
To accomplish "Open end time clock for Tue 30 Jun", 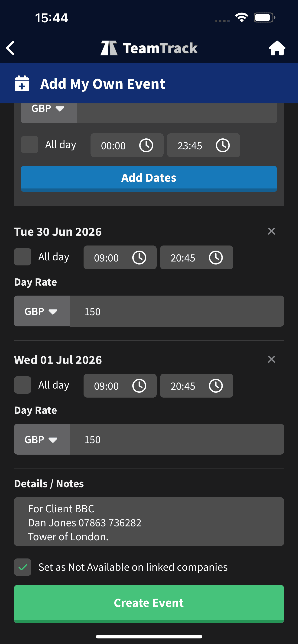I will click(216, 258).
